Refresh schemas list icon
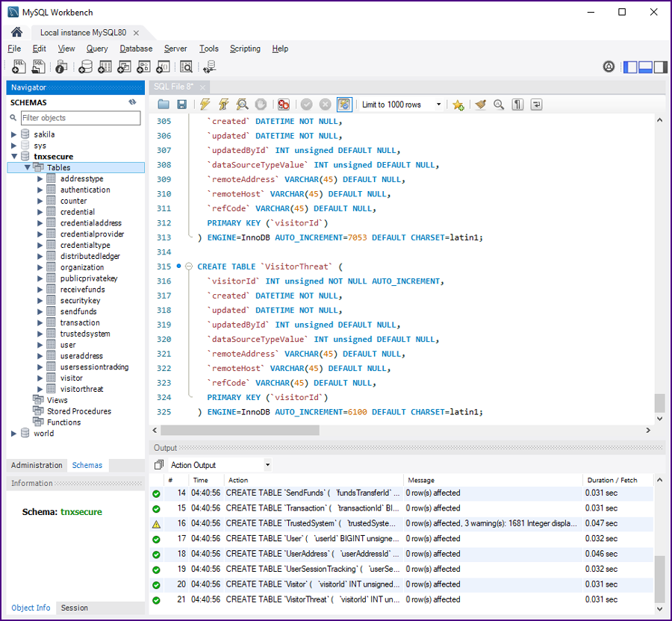 132,102
